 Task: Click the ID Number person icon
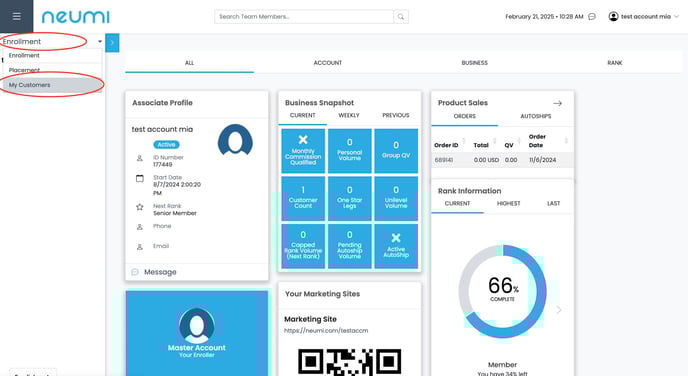pyautogui.click(x=140, y=158)
